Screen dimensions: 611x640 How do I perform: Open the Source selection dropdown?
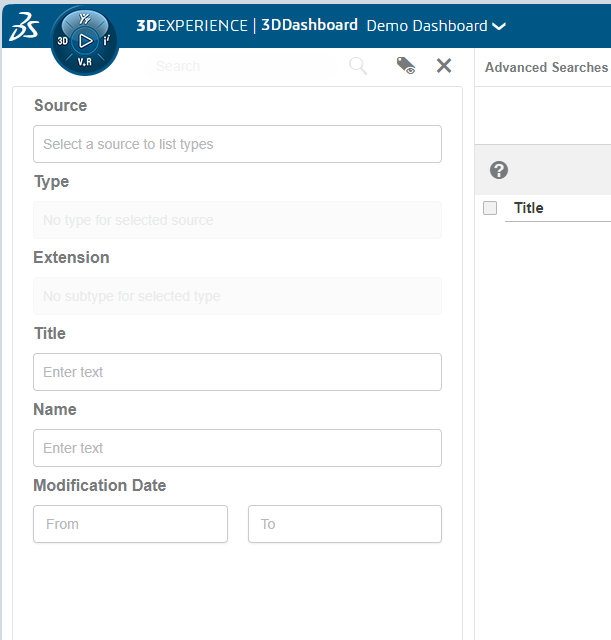tap(237, 144)
